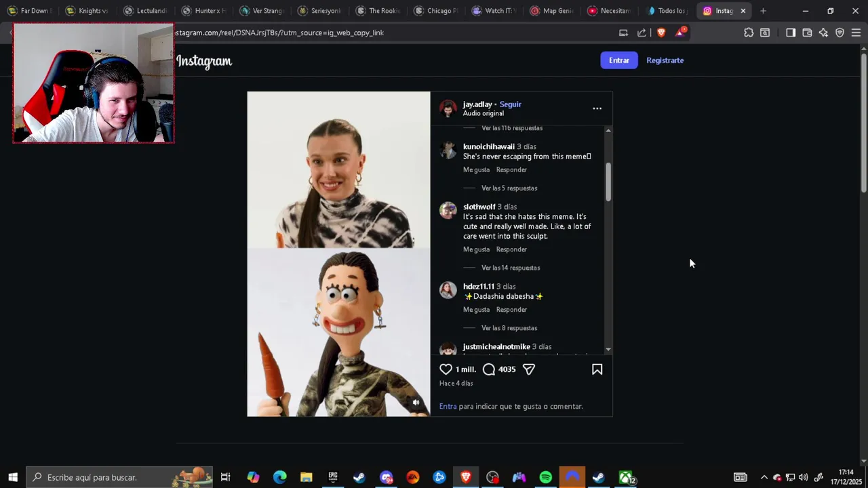Click the browser address bar URL

click(279, 33)
